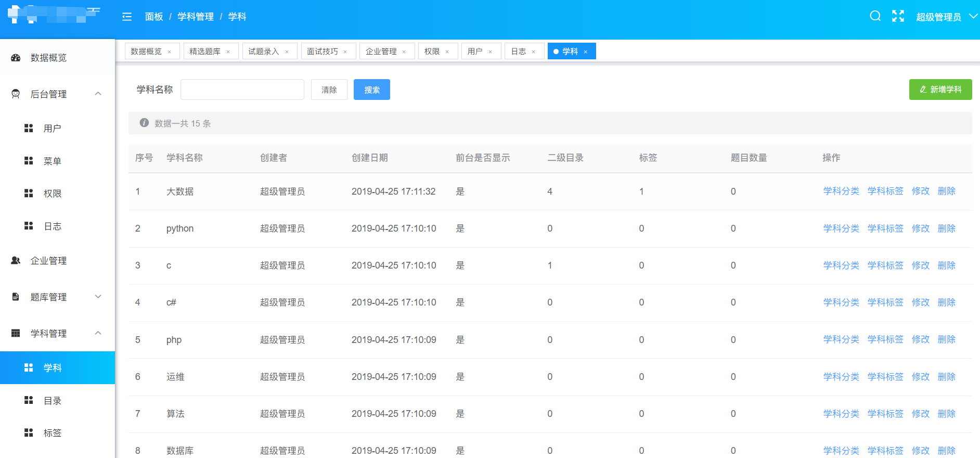Click 删除 for the c# row

point(947,302)
